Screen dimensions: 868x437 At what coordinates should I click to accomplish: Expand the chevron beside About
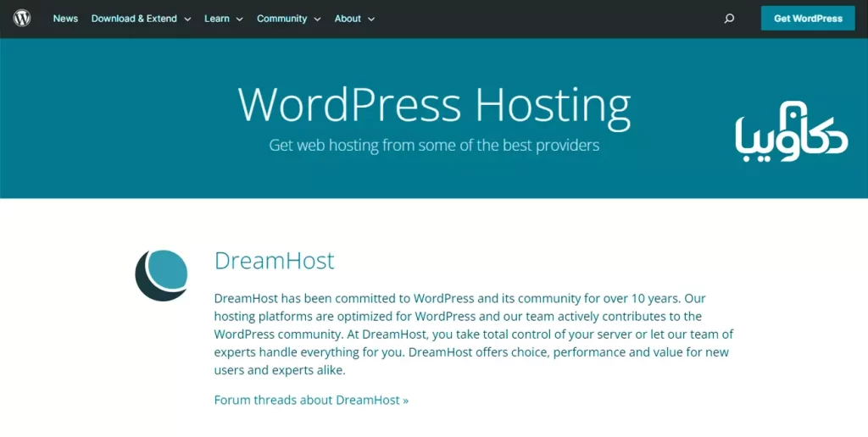[371, 19]
